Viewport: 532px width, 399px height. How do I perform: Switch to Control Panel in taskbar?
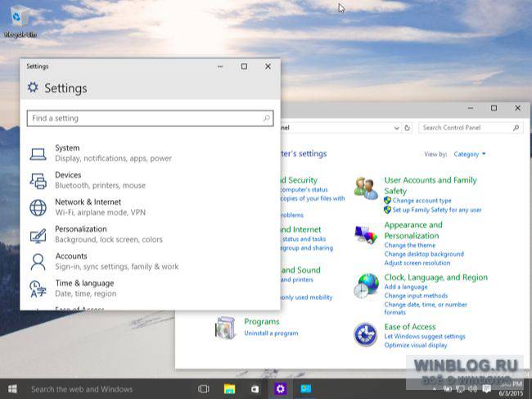pos(306,389)
